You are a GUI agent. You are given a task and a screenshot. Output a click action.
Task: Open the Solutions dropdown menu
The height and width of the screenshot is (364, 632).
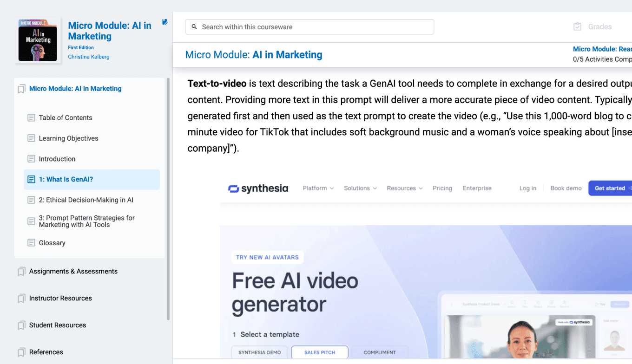pyautogui.click(x=360, y=188)
